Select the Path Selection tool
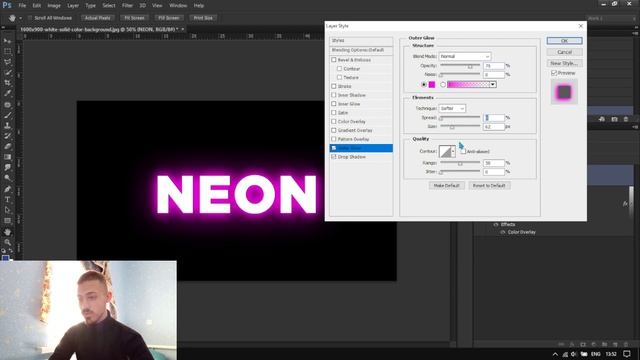The height and width of the screenshot is (360, 640). [7, 210]
